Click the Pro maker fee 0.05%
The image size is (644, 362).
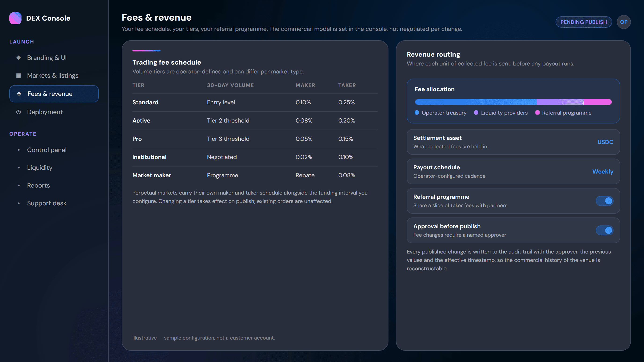click(304, 139)
